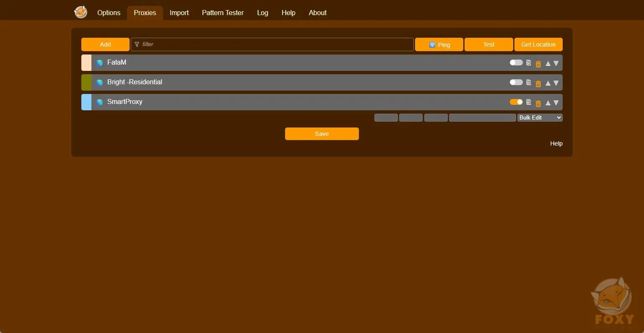Duplicate the SmartProxy entry via copy icon
This screenshot has width=644, height=333.
tap(529, 102)
